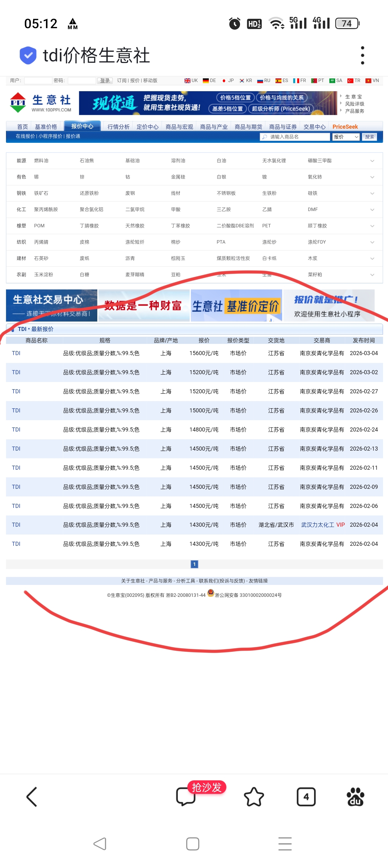This screenshot has height=868, width=388.
Task: Expand the 能源 category row
Action: coord(372,161)
